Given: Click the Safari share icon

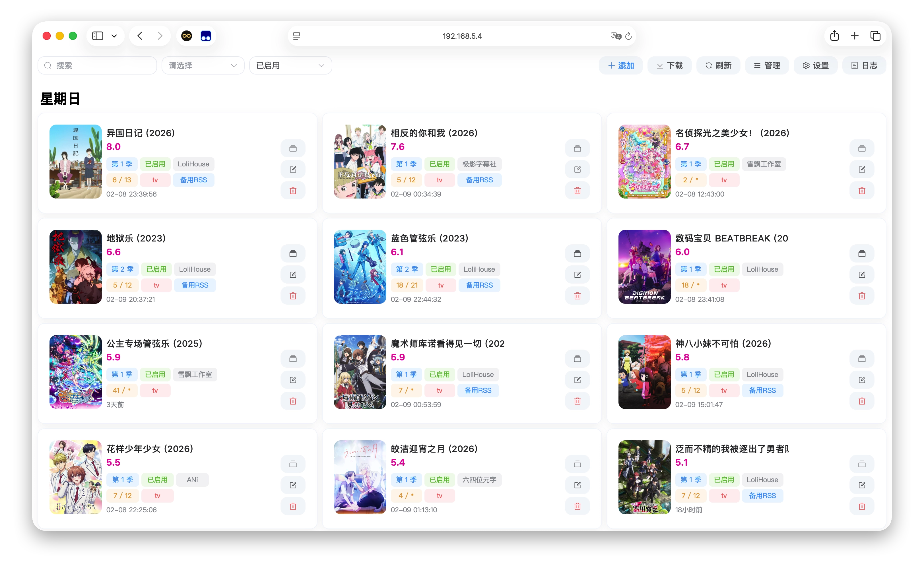Looking at the screenshot, I should (834, 36).
